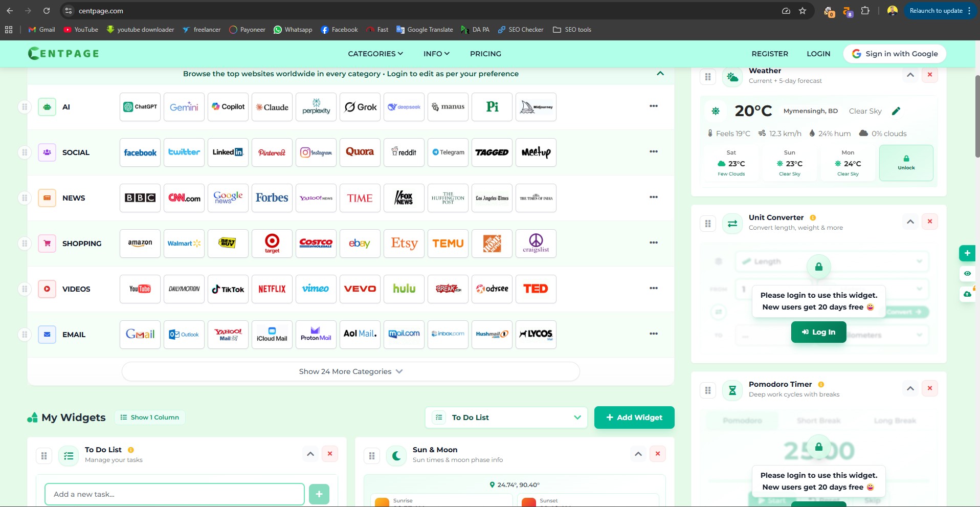The height and width of the screenshot is (507, 980).
Task: Open the Amazon shopping tile
Action: point(140,244)
